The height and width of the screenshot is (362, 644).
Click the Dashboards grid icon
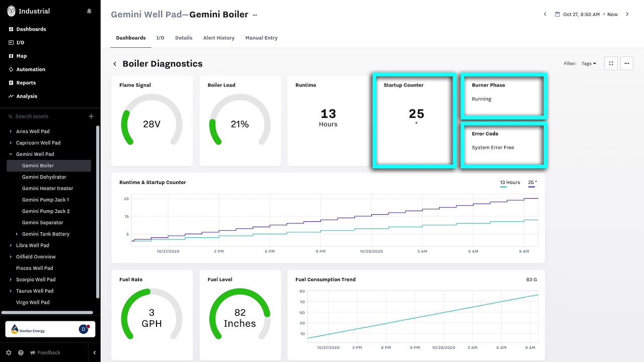(11, 29)
